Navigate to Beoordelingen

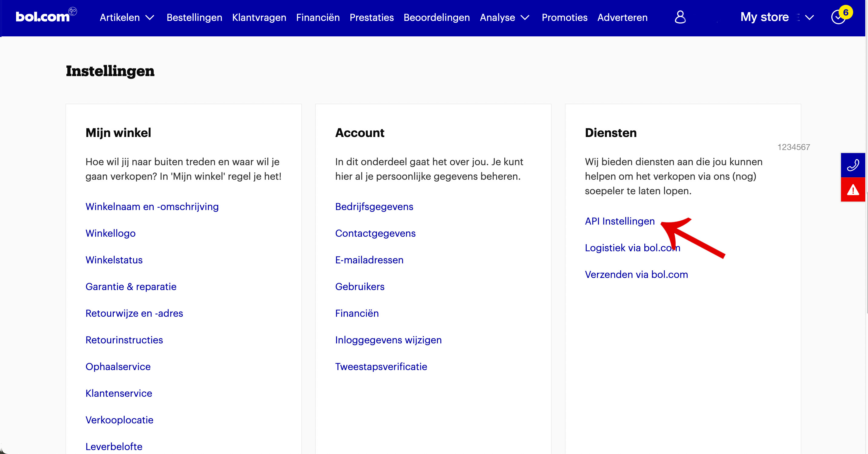click(436, 18)
